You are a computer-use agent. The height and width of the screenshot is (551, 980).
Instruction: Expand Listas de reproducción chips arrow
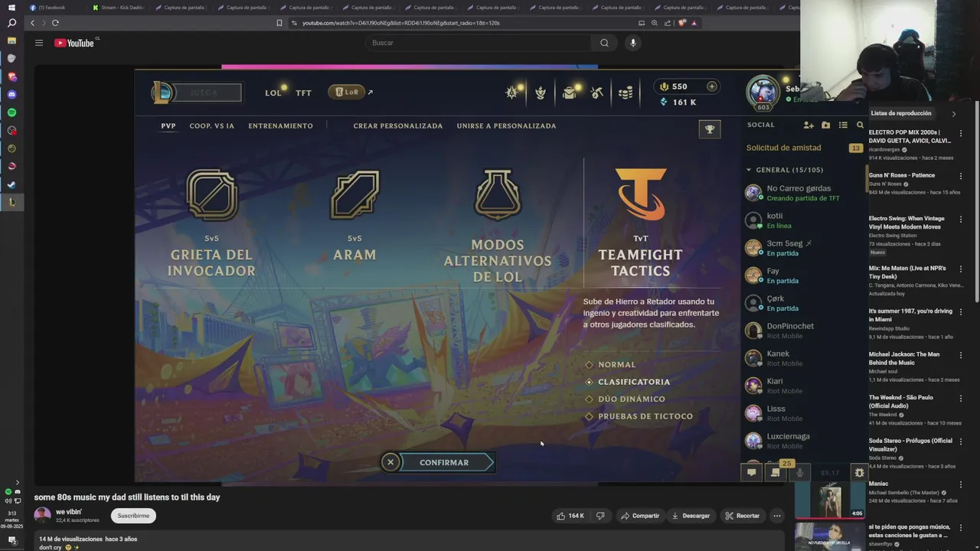(953, 114)
